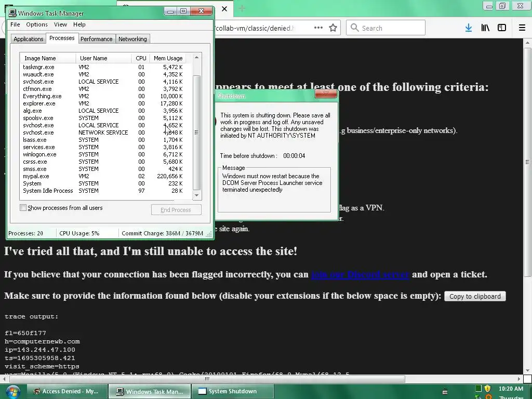532x399 pixels.
Task: Click the page scrollbar down arrow
Action: coord(527,370)
